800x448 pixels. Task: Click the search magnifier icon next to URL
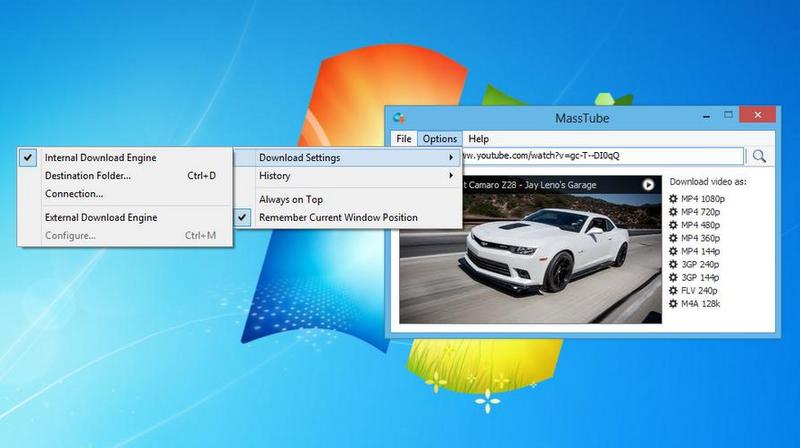point(759,156)
